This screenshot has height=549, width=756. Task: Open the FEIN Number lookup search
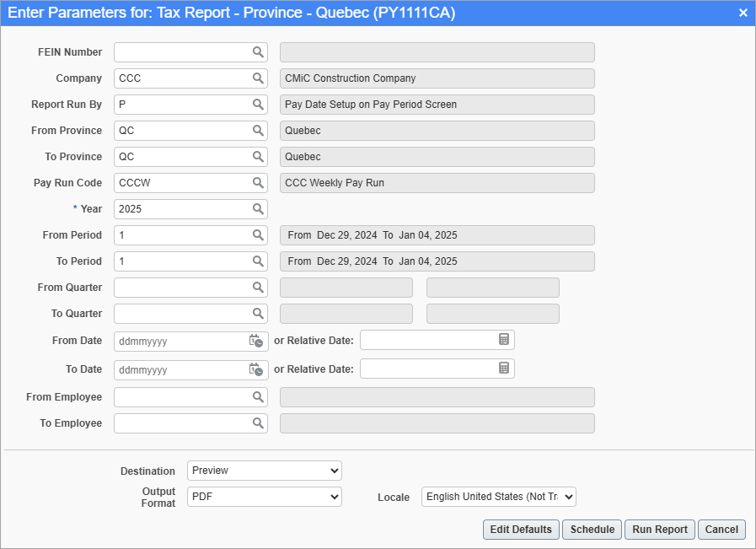click(259, 51)
